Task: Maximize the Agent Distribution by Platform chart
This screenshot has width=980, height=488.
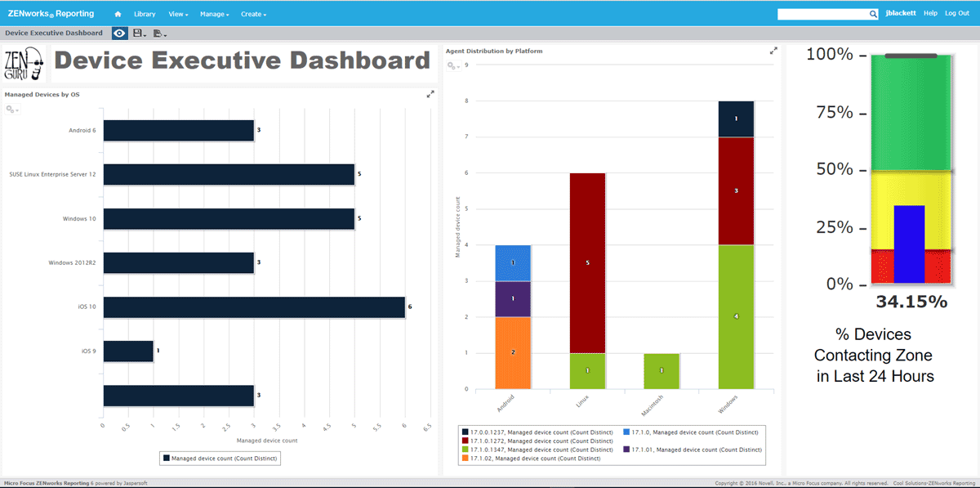Action: (x=773, y=51)
